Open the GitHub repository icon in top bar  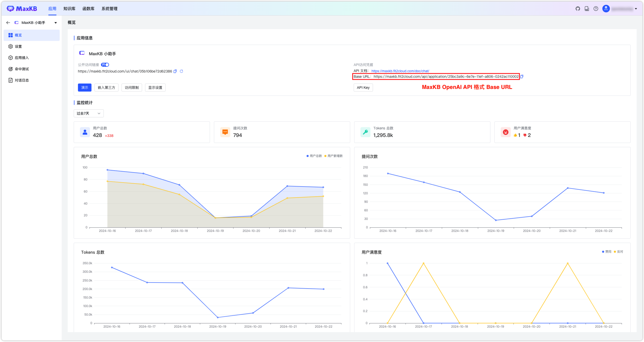click(578, 8)
